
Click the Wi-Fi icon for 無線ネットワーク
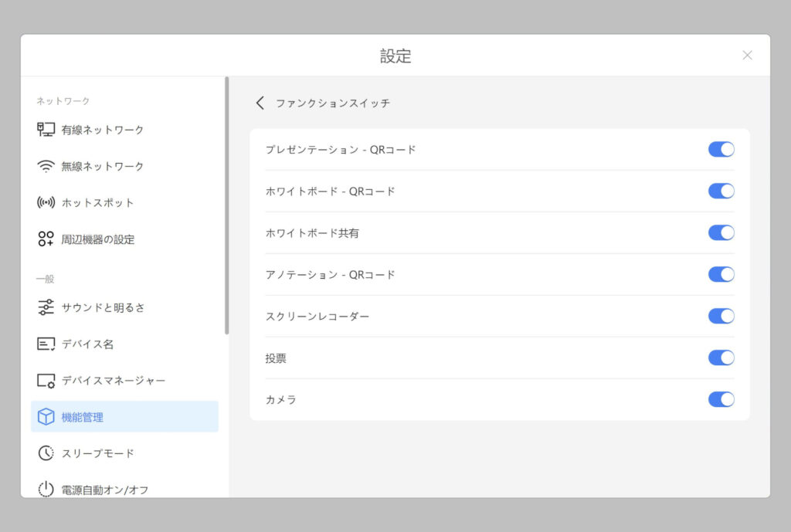(x=46, y=166)
